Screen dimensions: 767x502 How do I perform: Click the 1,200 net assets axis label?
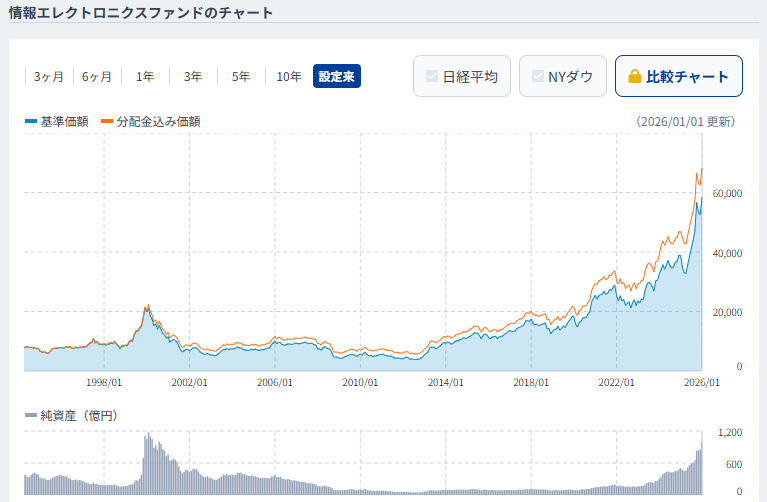pos(730,433)
